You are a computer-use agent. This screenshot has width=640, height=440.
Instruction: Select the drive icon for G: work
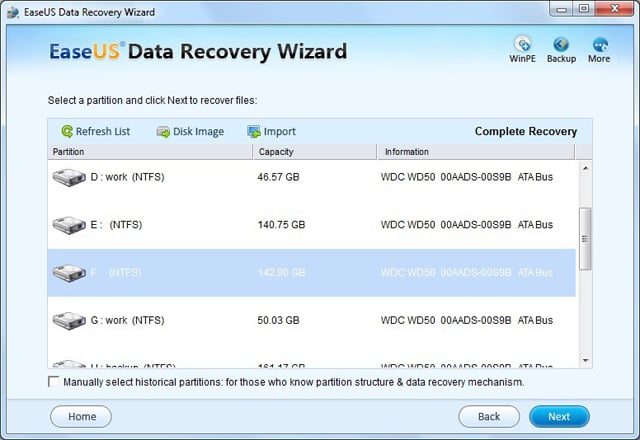click(69, 320)
